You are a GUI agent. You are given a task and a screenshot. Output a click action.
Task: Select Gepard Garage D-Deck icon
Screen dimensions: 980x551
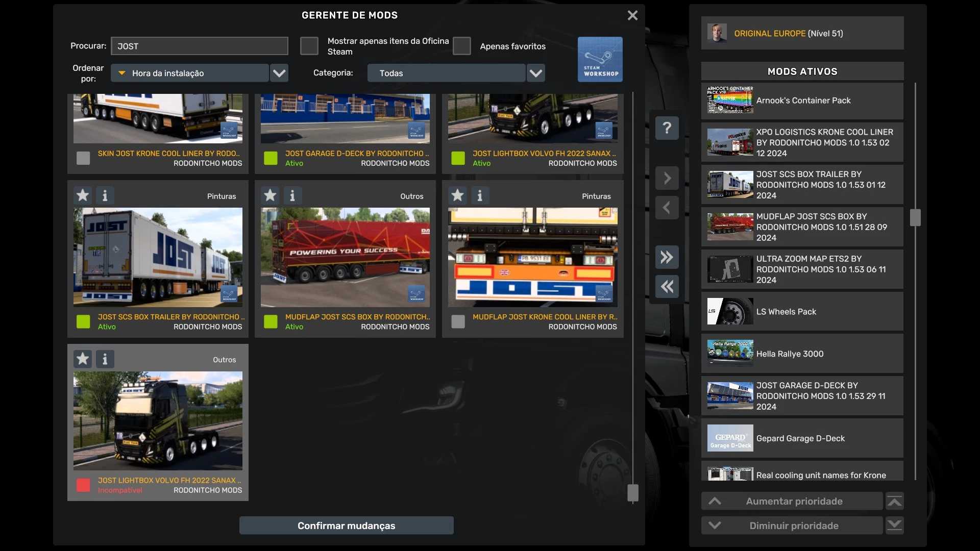point(730,438)
